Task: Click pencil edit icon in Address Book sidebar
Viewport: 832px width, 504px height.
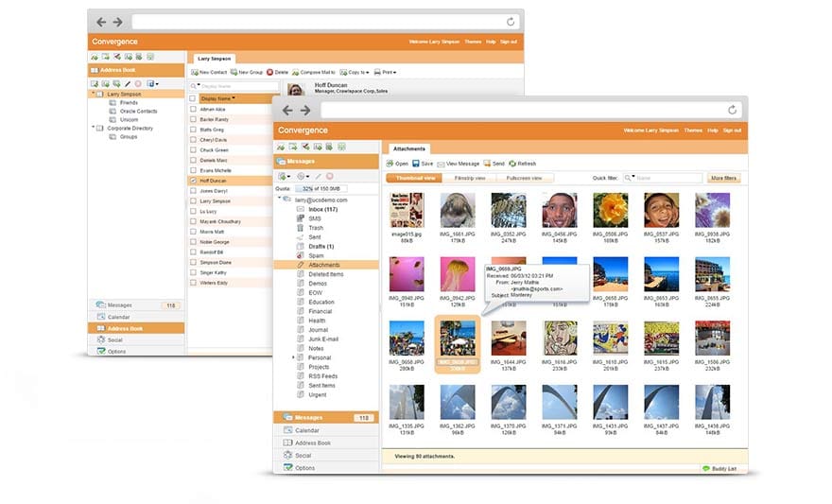Action: [x=128, y=84]
